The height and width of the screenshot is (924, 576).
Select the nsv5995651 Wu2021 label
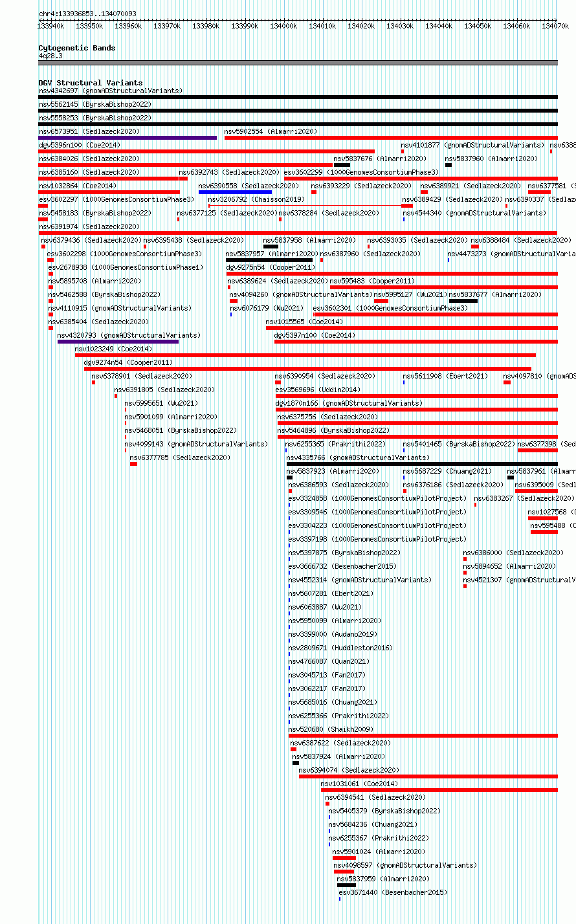point(161,403)
